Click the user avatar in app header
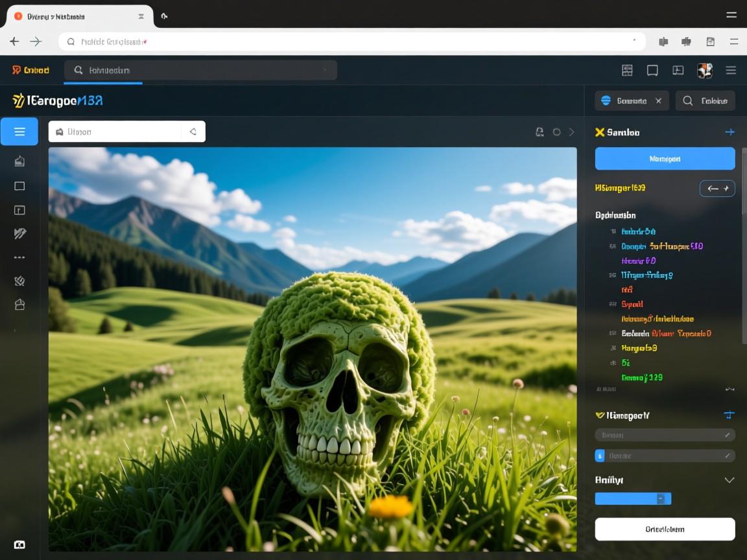 click(x=704, y=71)
